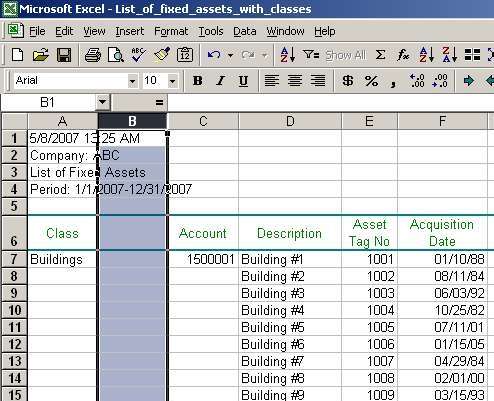Click the Show All filter button
This screenshot has height=401, width=494.
coord(346,55)
